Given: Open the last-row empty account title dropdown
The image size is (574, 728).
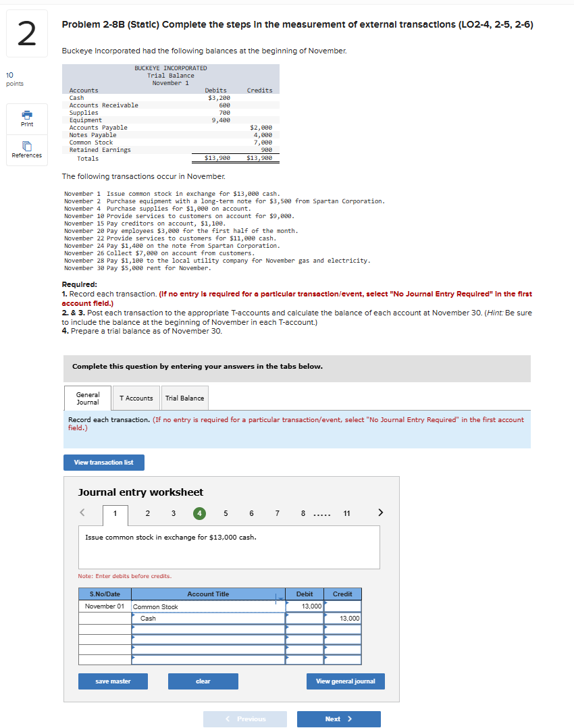Looking at the screenshot, I should [x=208, y=660].
